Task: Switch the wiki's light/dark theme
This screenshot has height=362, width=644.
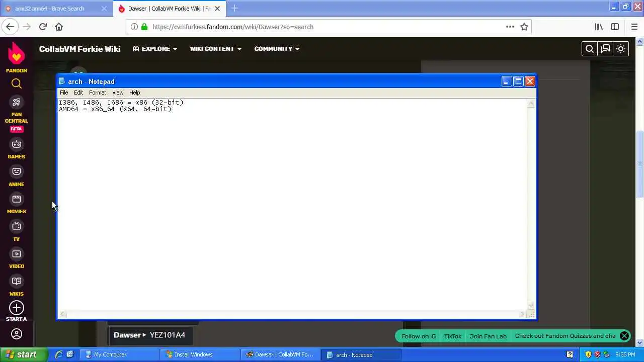Action: [621, 49]
